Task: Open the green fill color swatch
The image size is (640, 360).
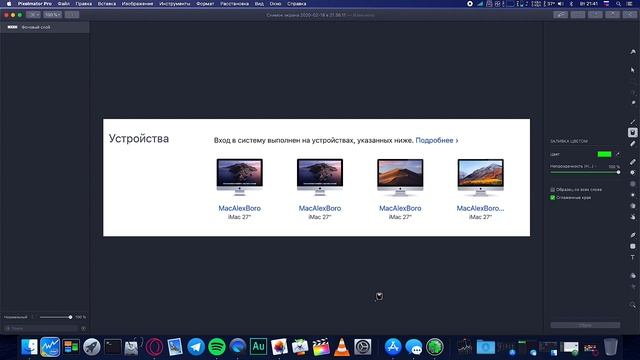Action: click(604, 154)
